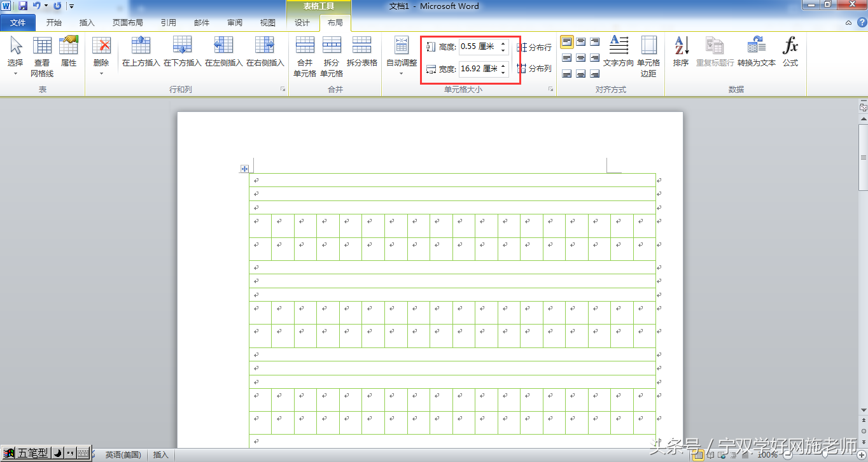
Task: Open the 邮件 (Mailings) tab
Action: pyautogui.click(x=202, y=23)
